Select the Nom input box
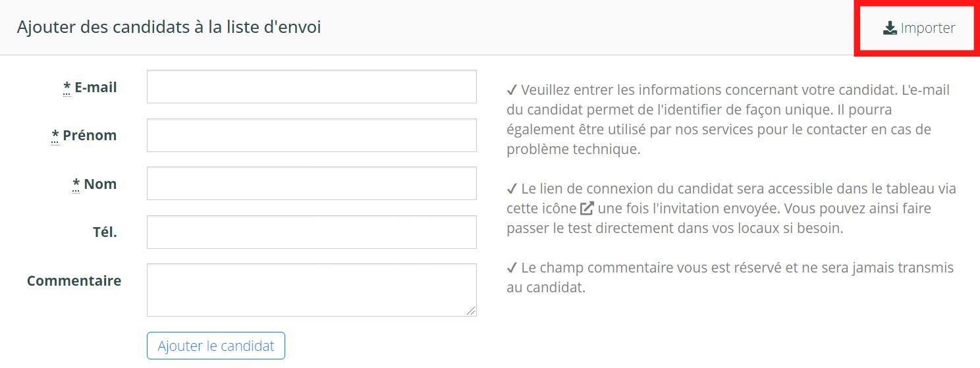Screen dimensions: 980x368 click(x=312, y=184)
